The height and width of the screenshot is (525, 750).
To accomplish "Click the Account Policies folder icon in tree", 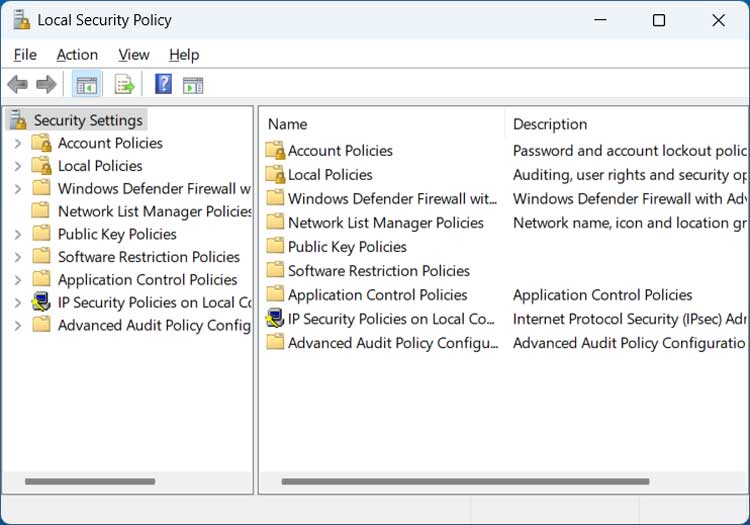I will coord(41,142).
